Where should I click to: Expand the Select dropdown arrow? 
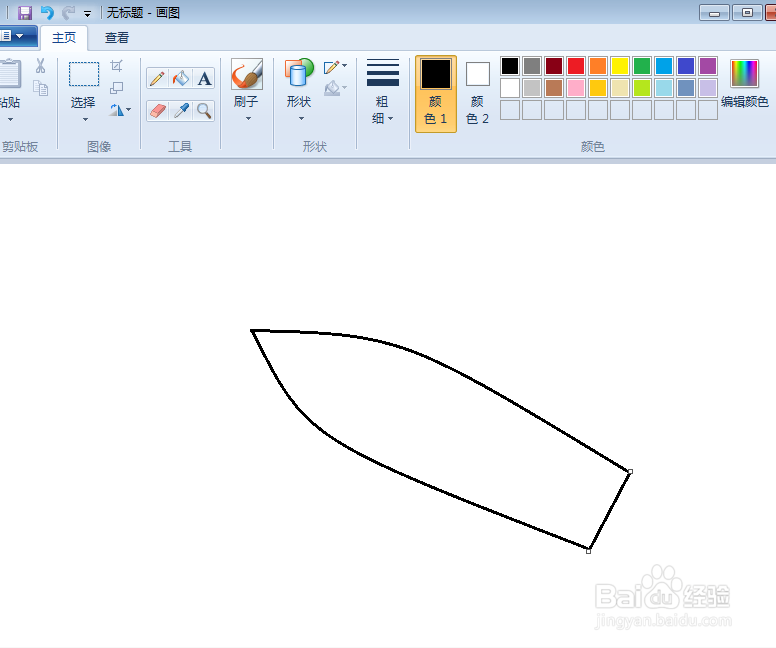tap(85, 119)
